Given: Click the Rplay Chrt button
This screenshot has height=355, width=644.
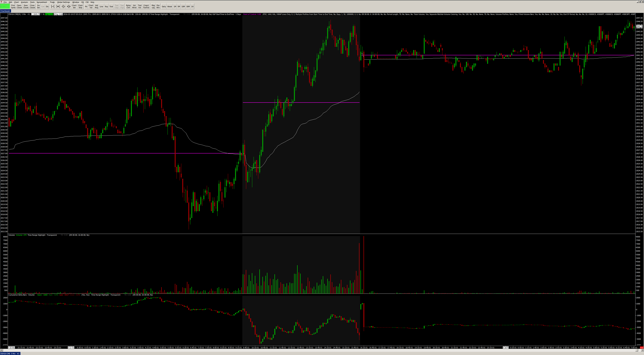Looking at the screenshot, I should [128, 7].
